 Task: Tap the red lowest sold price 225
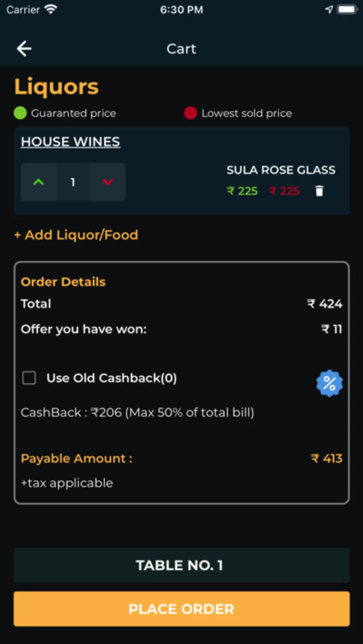[x=285, y=191]
